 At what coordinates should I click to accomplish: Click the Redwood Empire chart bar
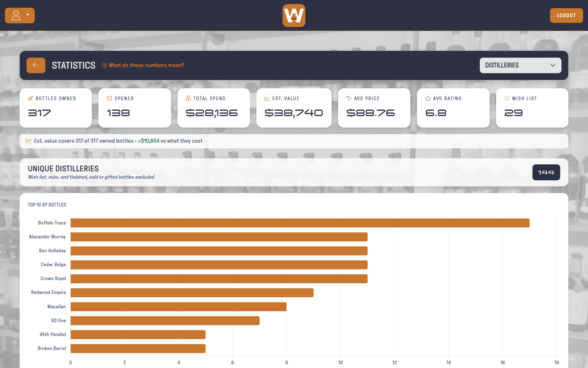(192, 293)
